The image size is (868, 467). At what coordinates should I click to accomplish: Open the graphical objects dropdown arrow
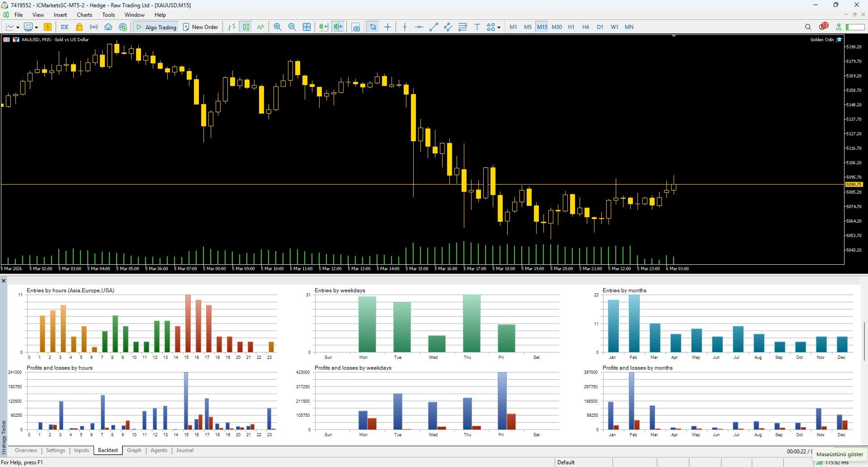pyautogui.click(x=499, y=27)
